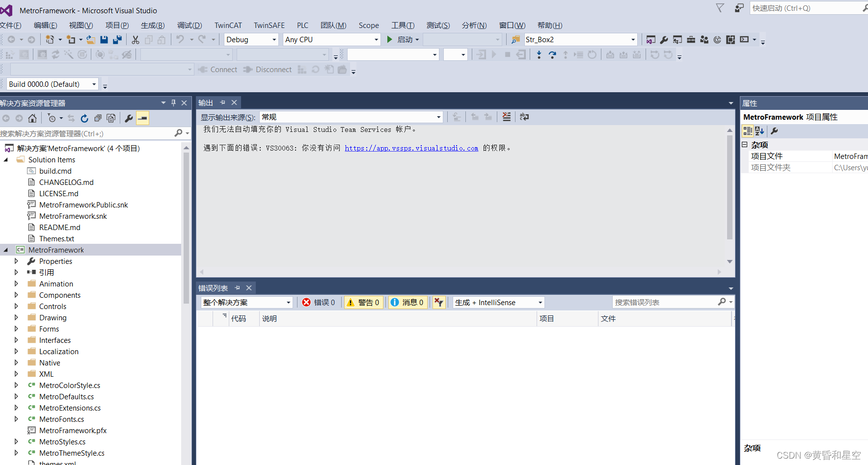
Task: Click the Pending Changes Filter clock icon
Action: [52, 118]
